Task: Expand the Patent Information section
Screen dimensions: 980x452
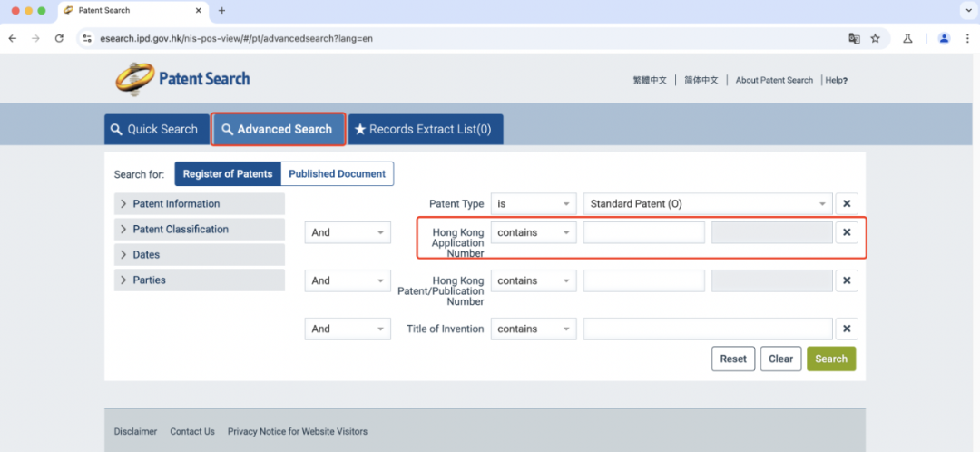Action: 176,204
